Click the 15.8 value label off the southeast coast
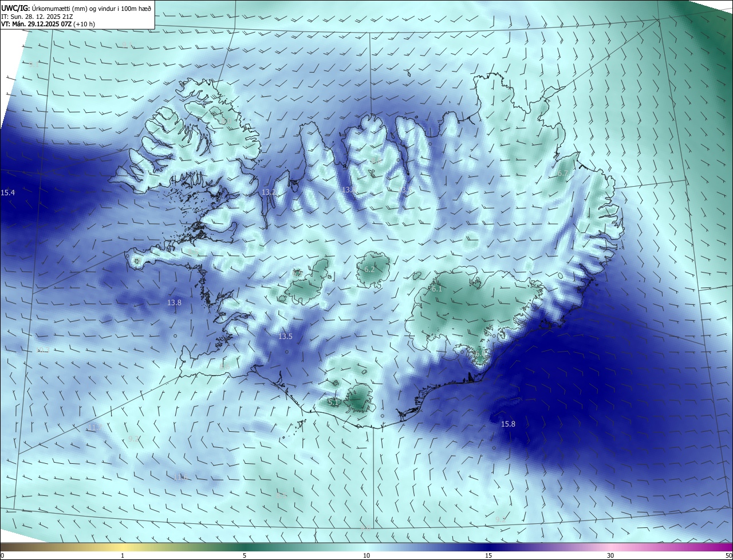Viewport: 733px width, 560px height. pos(508,424)
